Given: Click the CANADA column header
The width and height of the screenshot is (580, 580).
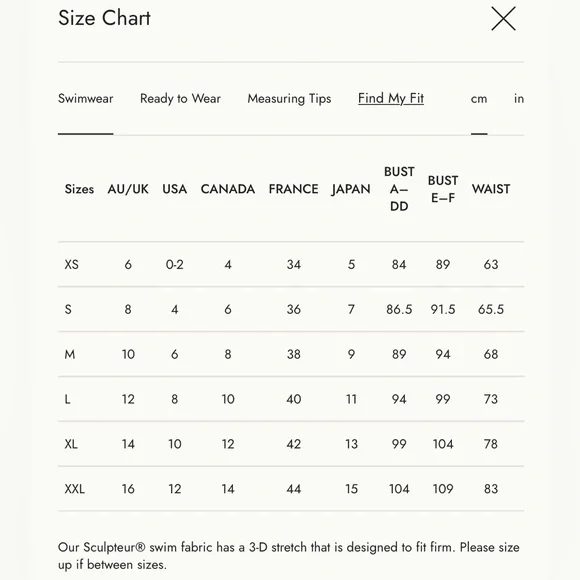Looking at the screenshot, I should 227,189.
